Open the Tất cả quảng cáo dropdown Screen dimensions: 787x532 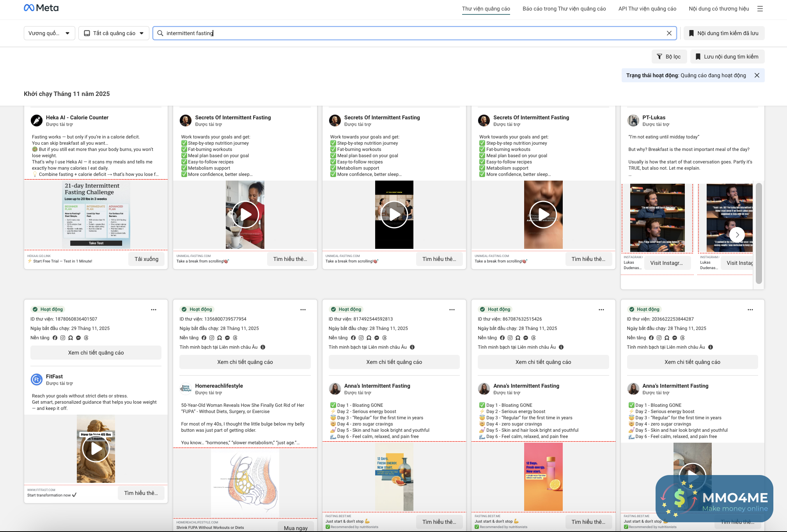pos(114,33)
